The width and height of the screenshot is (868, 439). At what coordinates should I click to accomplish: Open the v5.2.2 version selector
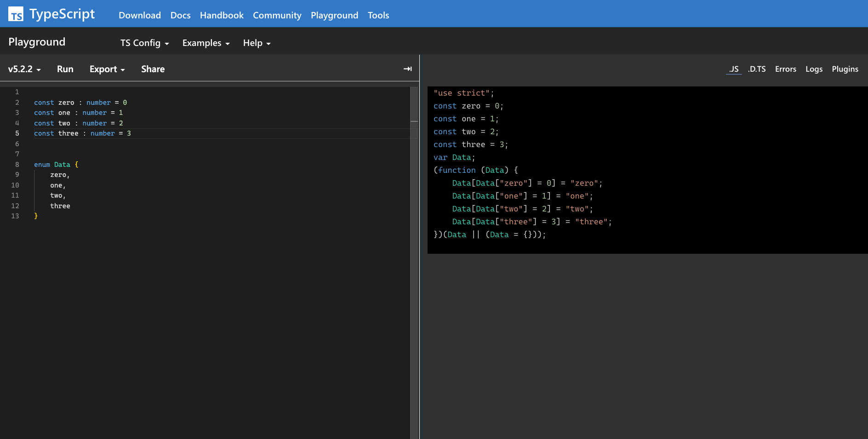point(24,69)
